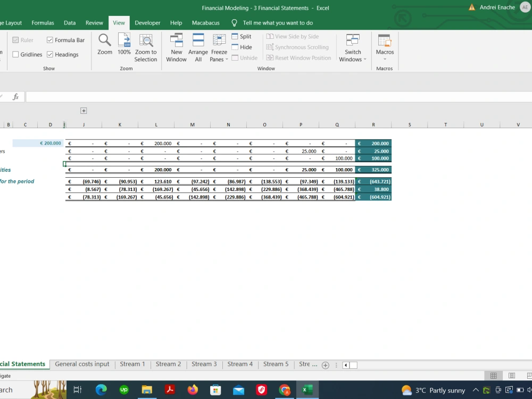Click the 100% zoom icon
This screenshot has height=399, width=532.
coord(124,45)
